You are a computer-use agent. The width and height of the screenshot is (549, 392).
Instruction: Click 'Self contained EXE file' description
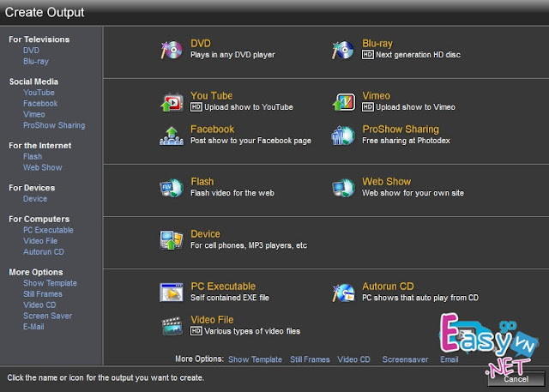(230, 298)
